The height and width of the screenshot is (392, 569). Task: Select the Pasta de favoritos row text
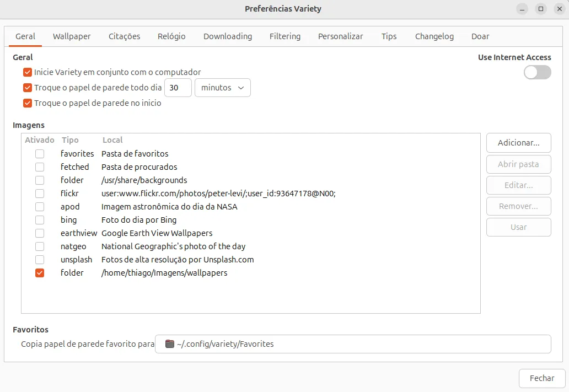tap(135, 154)
